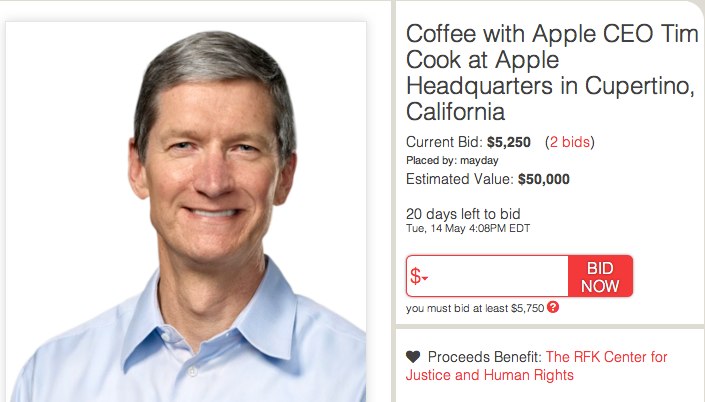
Task: Click the auction title heading text
Action: pos(550,71)
